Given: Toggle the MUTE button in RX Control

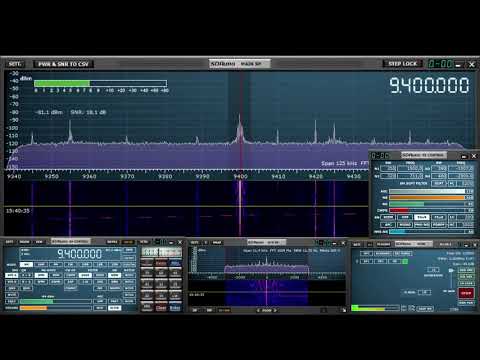Looking at the screenshot, I should coord(12,295).
